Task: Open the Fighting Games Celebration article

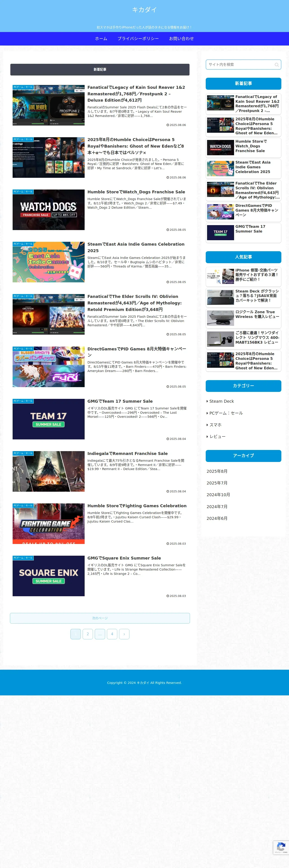Action: coord(137,505)
